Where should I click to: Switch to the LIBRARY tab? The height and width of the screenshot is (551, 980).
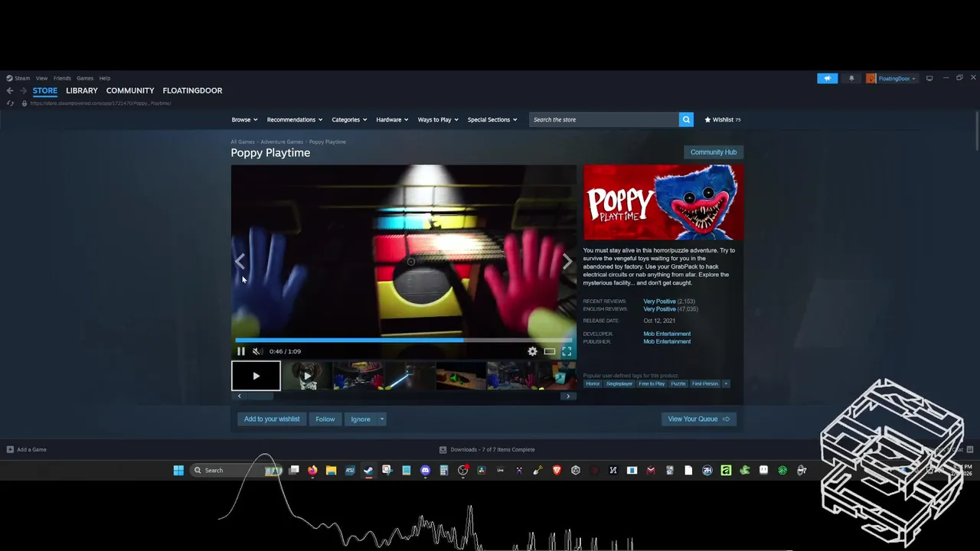click(82, 90)
